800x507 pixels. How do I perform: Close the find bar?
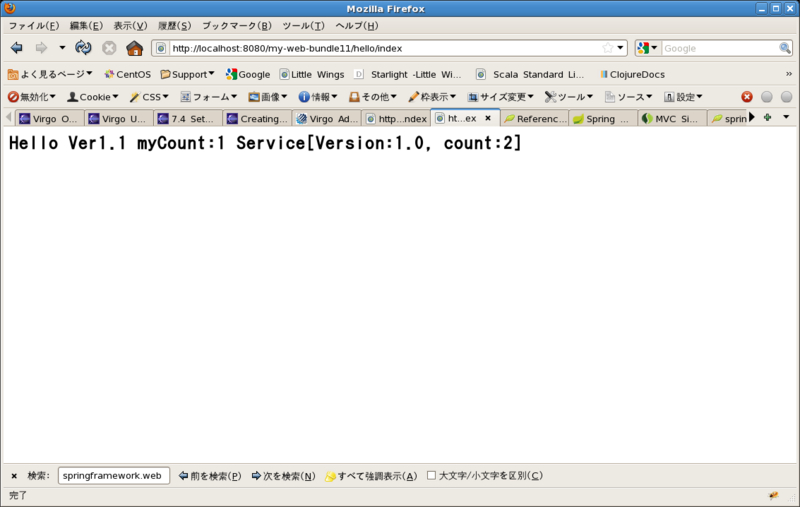click(14, 476)
